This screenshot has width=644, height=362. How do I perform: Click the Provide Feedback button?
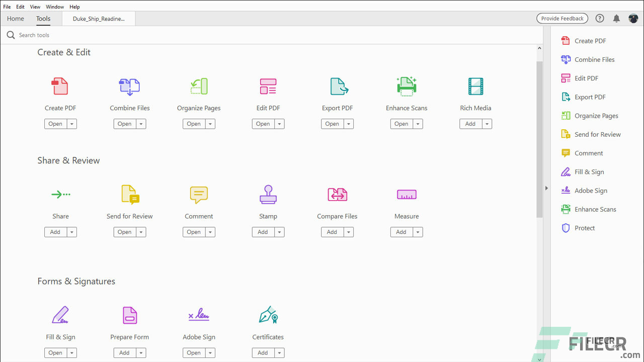point(562,19)
